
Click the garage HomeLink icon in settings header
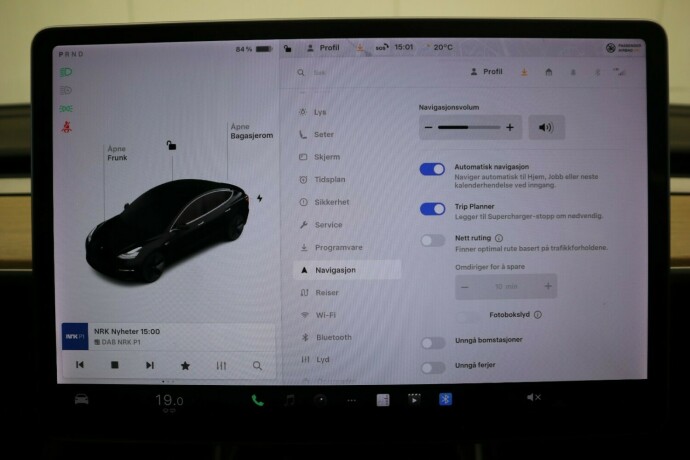tap(548, 72)
